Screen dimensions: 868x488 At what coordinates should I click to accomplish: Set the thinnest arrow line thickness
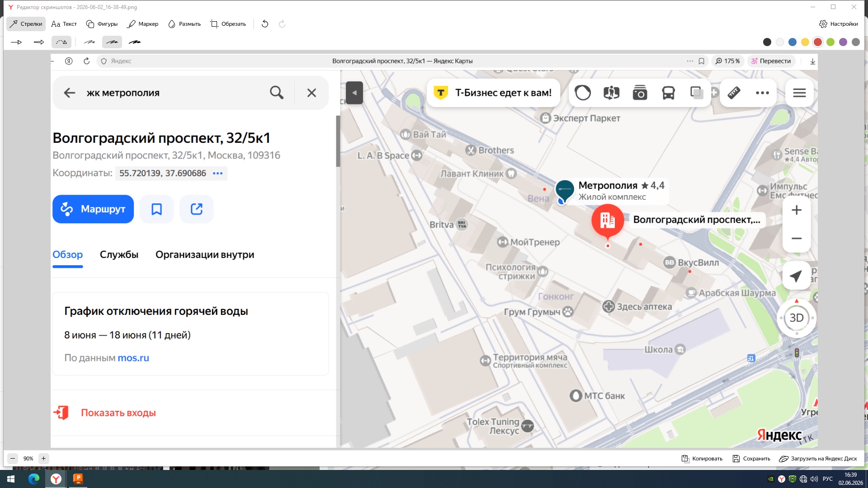(90, 42)
